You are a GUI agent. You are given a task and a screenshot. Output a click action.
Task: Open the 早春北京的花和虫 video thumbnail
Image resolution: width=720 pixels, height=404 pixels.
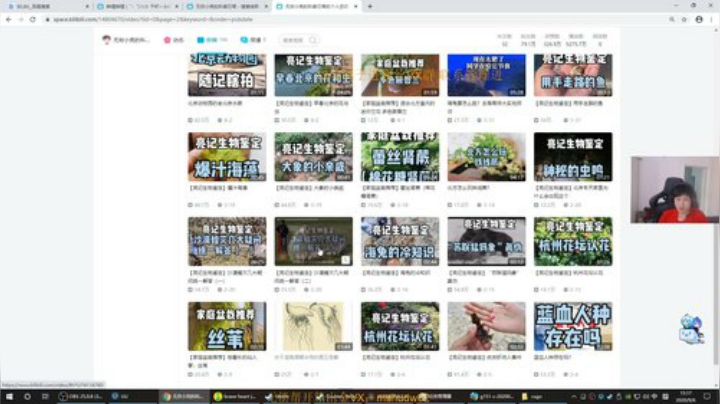tap(314, 75)
